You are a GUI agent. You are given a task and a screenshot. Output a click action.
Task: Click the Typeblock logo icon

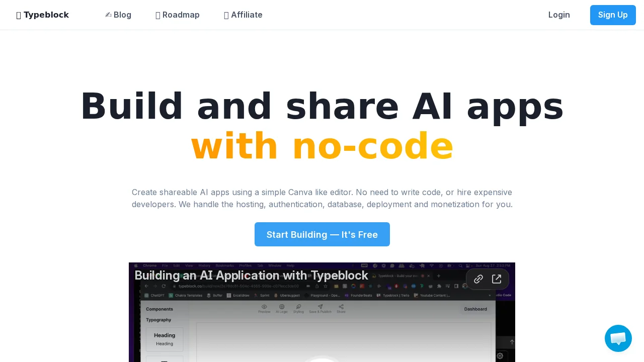point(19,15)
